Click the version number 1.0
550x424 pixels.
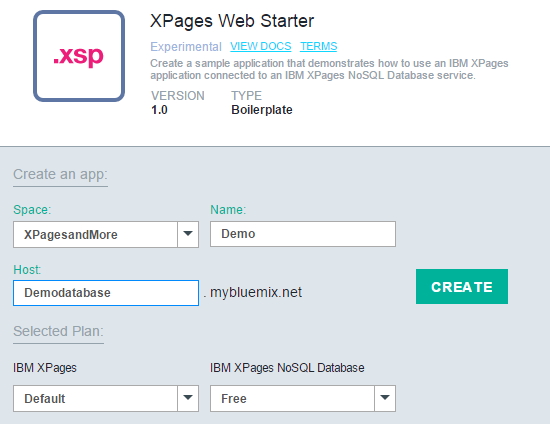[159, 110]
